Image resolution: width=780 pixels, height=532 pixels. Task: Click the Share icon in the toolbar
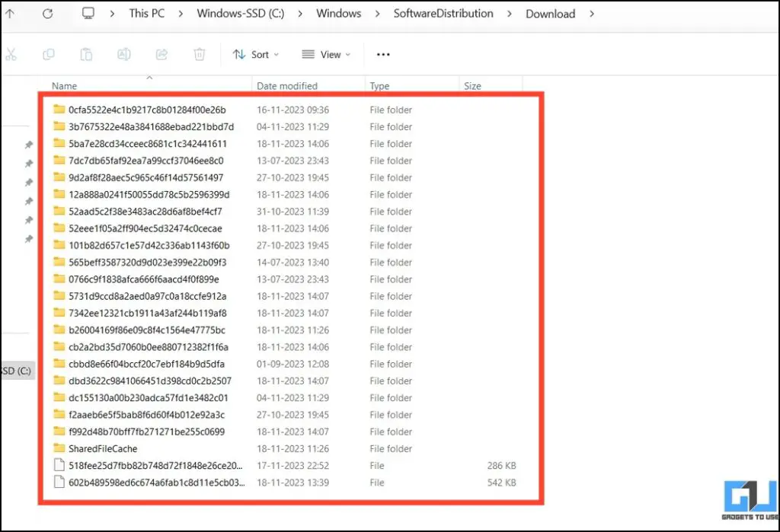pos(161,54)
